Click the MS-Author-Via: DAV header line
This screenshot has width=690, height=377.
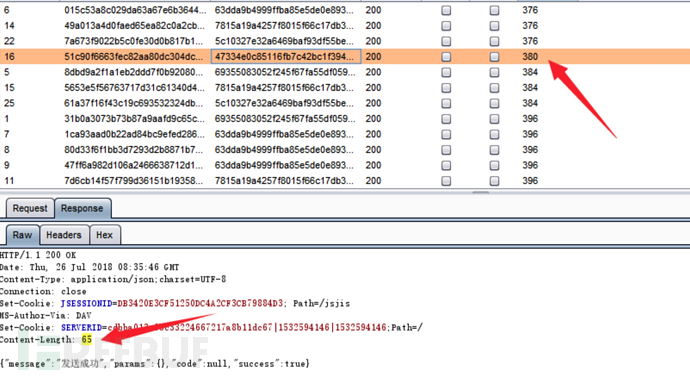(46, 315)
